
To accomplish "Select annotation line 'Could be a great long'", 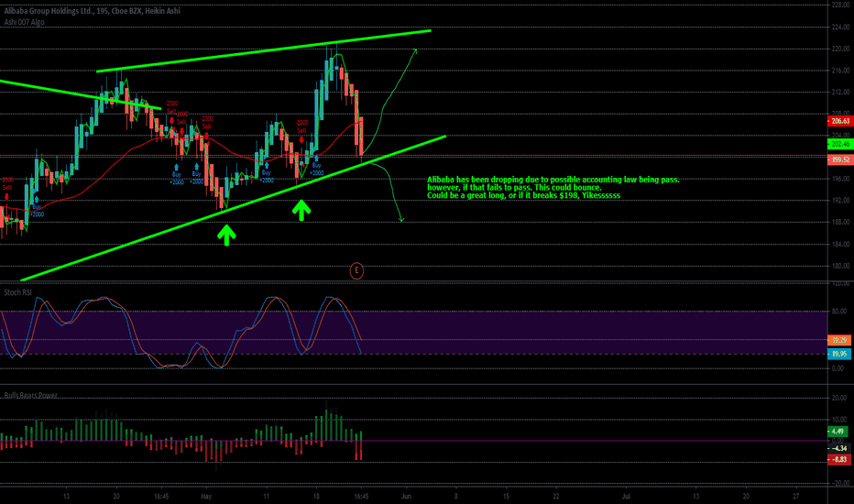I will tap(523, 195).
